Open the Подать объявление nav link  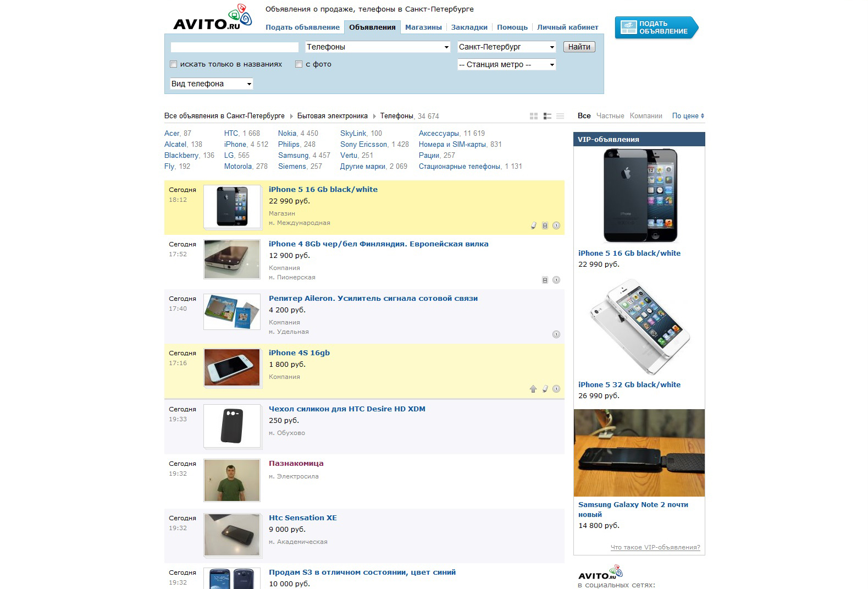click(x=302, y=27)
